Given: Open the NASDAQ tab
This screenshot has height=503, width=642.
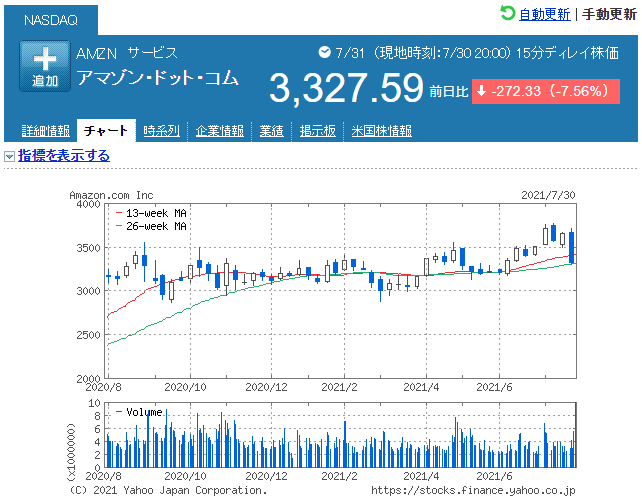Looking at the screenshot, I should coord(51,20).
